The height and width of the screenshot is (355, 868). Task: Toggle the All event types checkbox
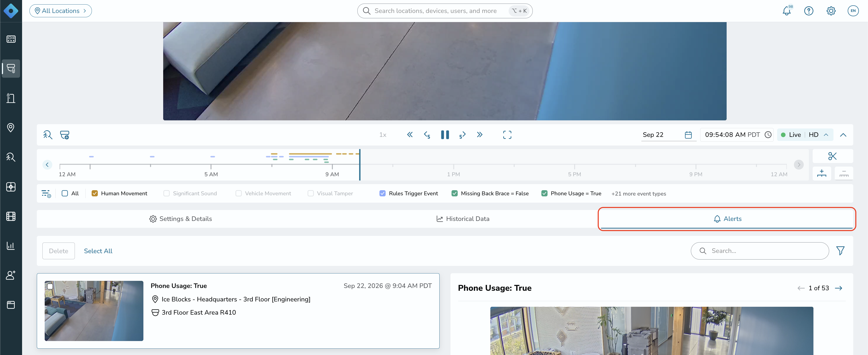click(x=65, y=193)
